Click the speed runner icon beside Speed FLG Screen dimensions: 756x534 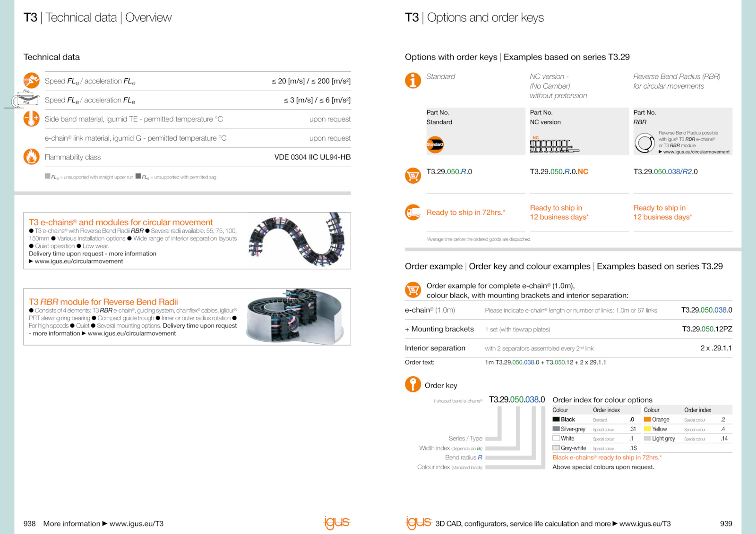31,80
